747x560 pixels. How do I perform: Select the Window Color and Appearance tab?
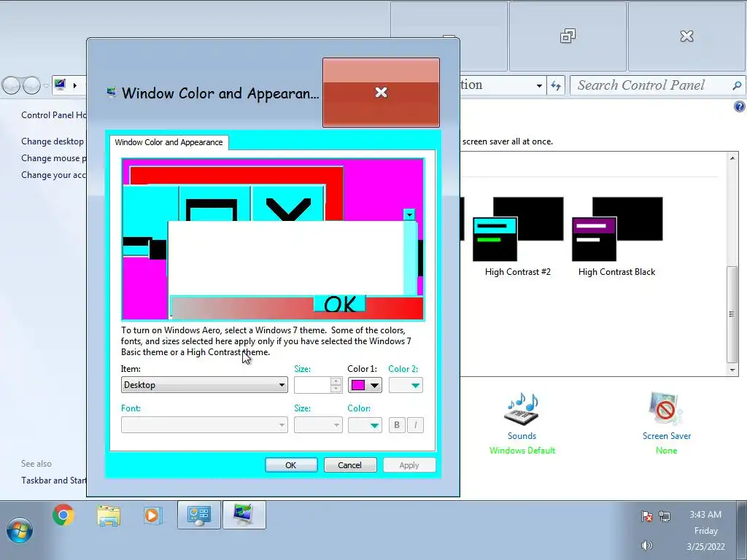click(169, 142)
